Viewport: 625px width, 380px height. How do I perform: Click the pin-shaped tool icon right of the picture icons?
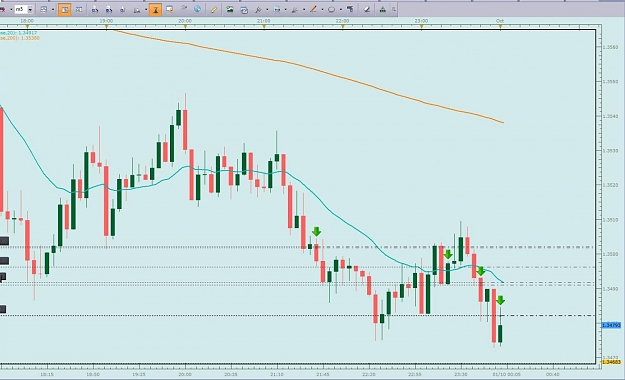[x=258, y=10]
